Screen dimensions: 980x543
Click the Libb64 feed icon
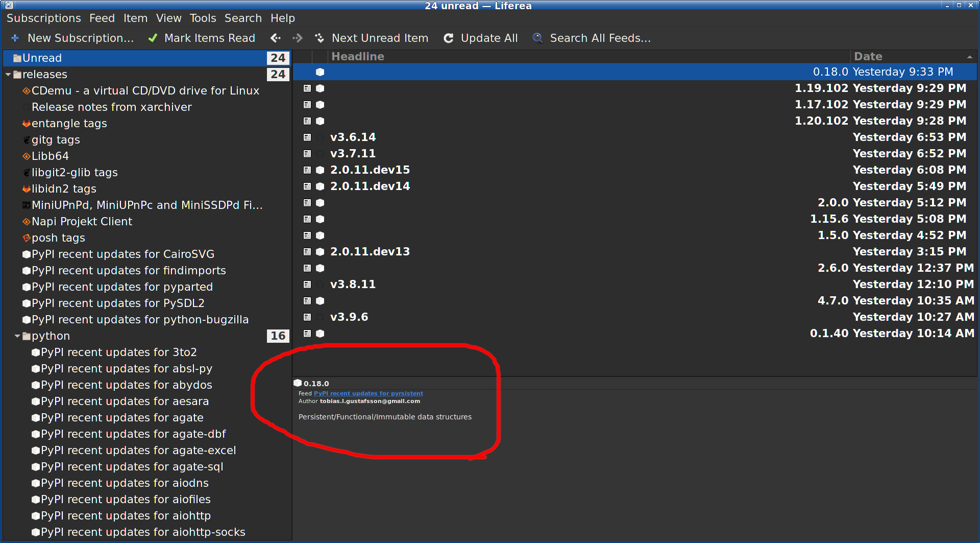27,156
